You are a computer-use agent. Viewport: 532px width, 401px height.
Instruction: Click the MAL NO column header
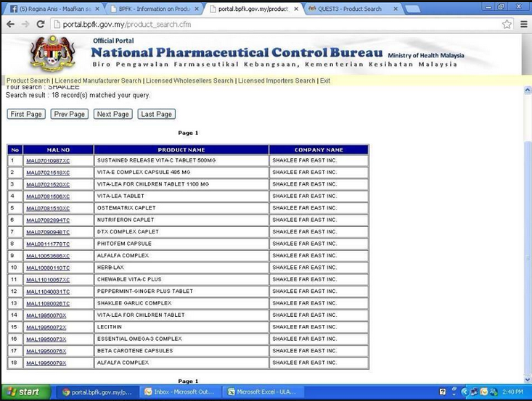tap(58, 150)
